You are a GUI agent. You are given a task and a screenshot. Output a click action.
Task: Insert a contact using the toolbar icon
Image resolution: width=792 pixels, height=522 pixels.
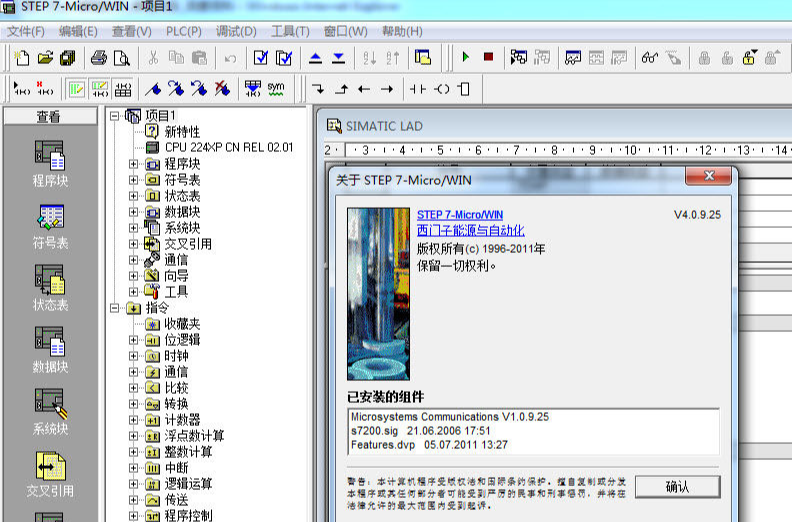(x=416, y=89)
